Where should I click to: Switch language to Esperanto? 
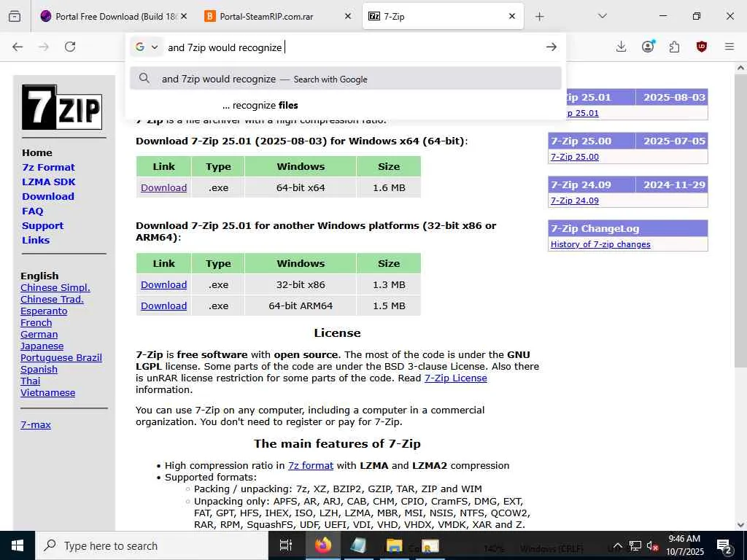click(x=44, y=311)
